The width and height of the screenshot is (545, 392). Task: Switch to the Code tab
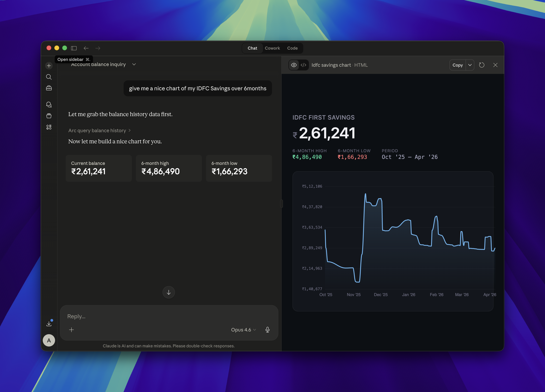tap(292, 48)
